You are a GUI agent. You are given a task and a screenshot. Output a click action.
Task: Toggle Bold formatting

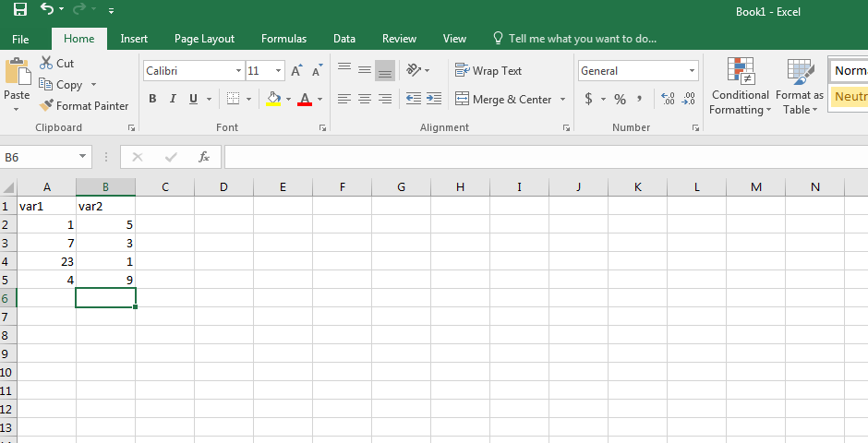coord(152,99)
